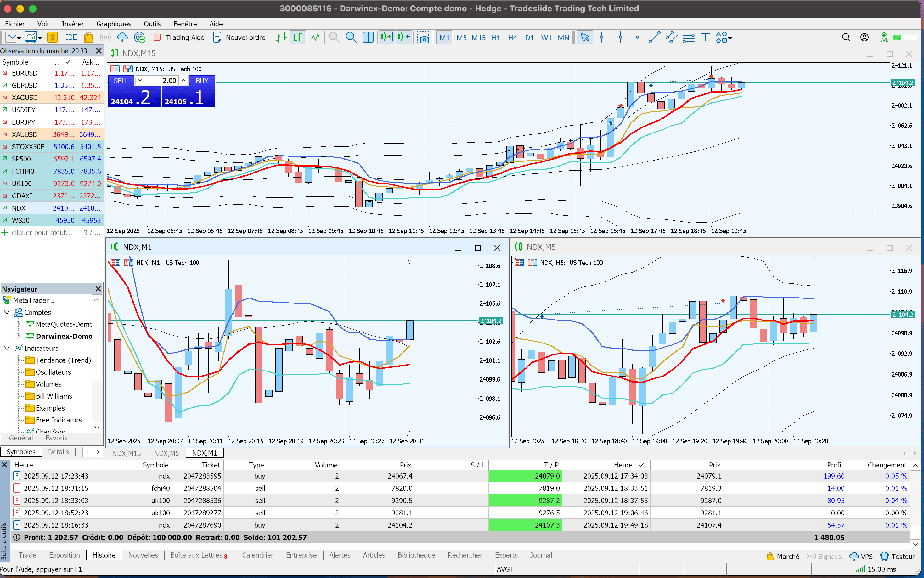Collapse the Comptes tree node

pyautogui.click(x=7, y=312)
